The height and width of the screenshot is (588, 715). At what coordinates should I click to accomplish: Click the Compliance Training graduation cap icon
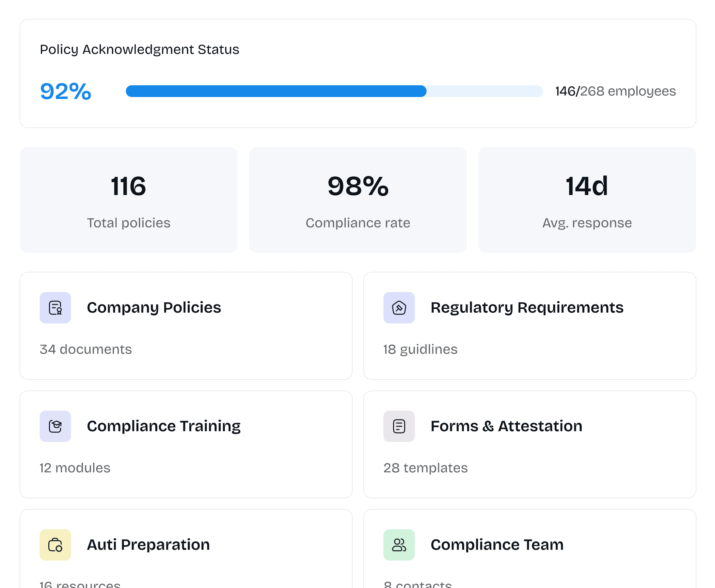pyautogui.click(x=55, y=426)
